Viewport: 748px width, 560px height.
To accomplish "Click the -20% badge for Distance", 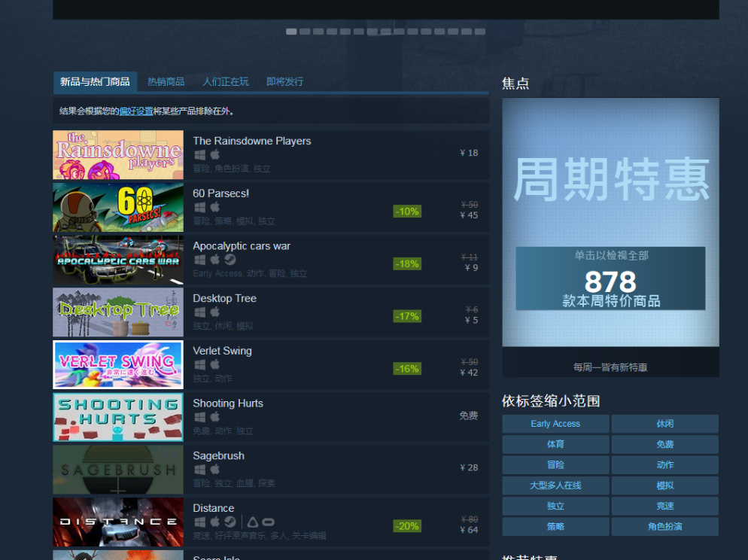I will pos(407,526).
